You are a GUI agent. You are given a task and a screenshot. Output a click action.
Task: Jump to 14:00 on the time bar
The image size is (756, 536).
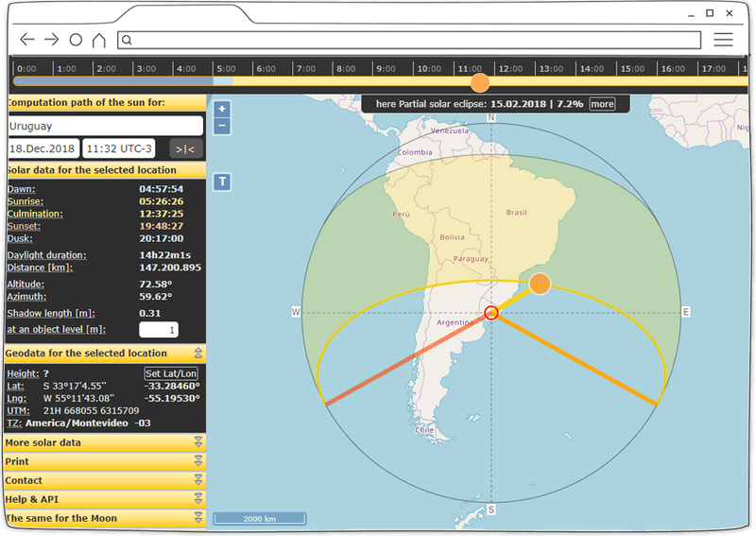point(592,68)
